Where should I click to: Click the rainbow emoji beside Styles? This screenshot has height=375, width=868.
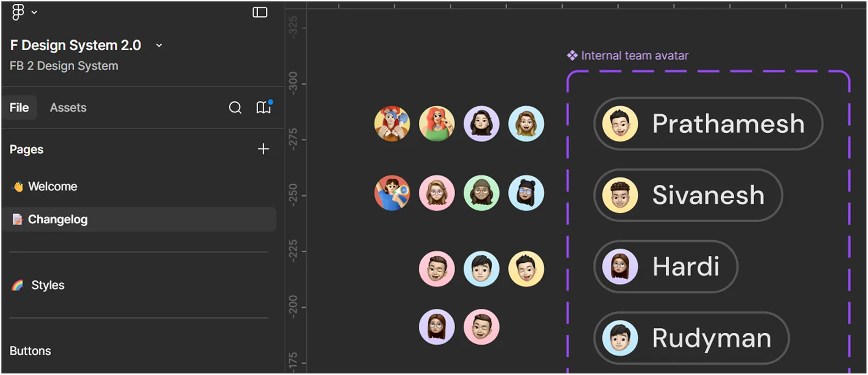click(18, 285)
